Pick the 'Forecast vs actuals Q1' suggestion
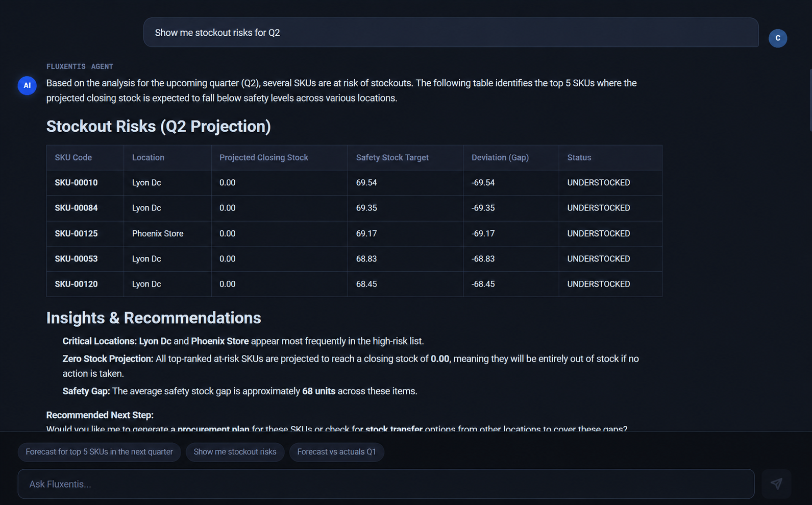 (x=336, y=452)
